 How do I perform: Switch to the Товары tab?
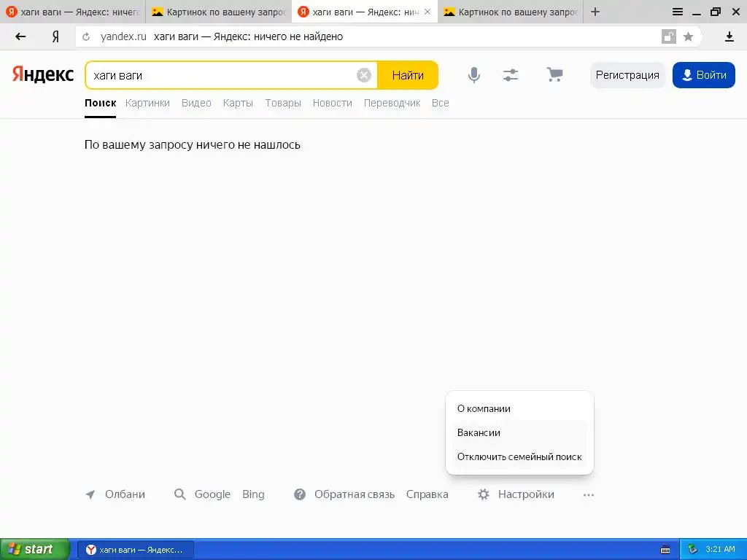(283, 103)
